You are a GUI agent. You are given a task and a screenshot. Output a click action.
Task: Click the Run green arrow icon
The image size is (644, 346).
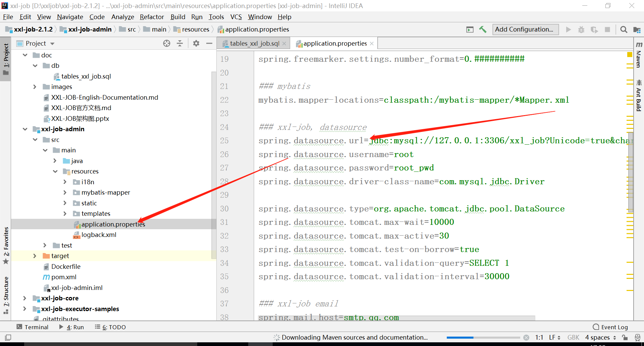[569, 30]
